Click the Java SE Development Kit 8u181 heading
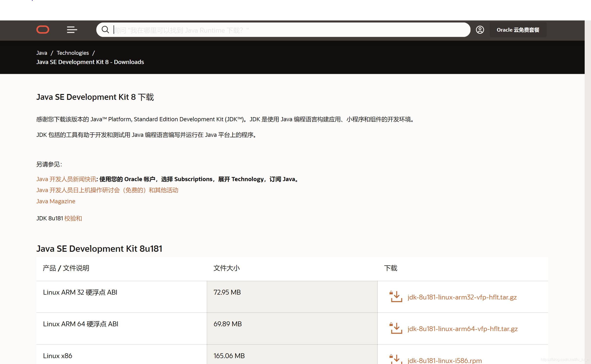The width and height of the screenshot is (591, 364). tap(99, 249)
